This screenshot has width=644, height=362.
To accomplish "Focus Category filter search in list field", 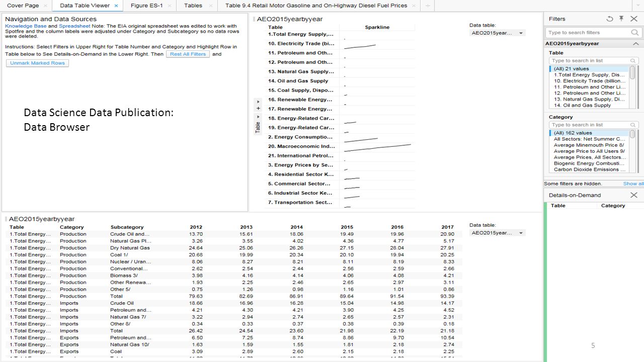I will (594, 125).
